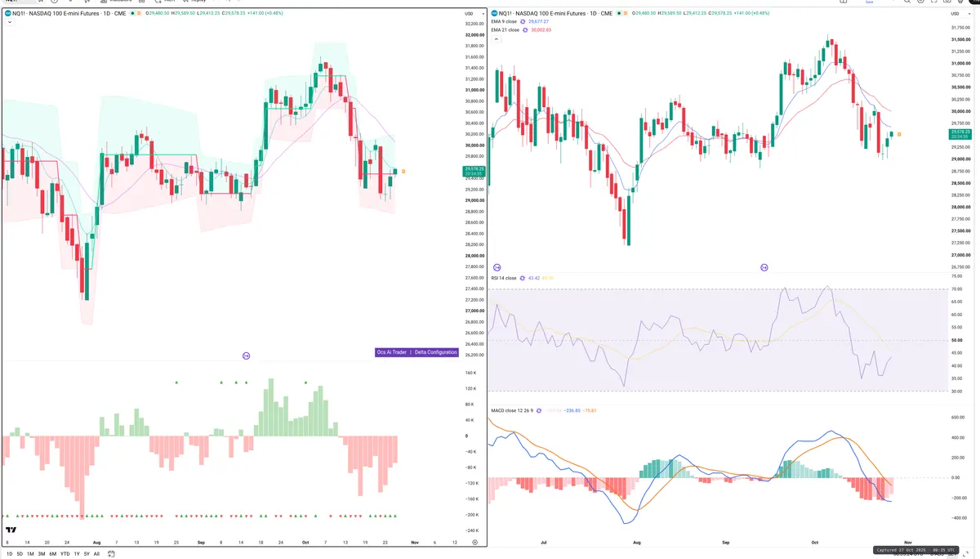The height and width of the screenshot is (559, 980).
Task: Click the orange D marker on right chart
Action: point(899,134)
